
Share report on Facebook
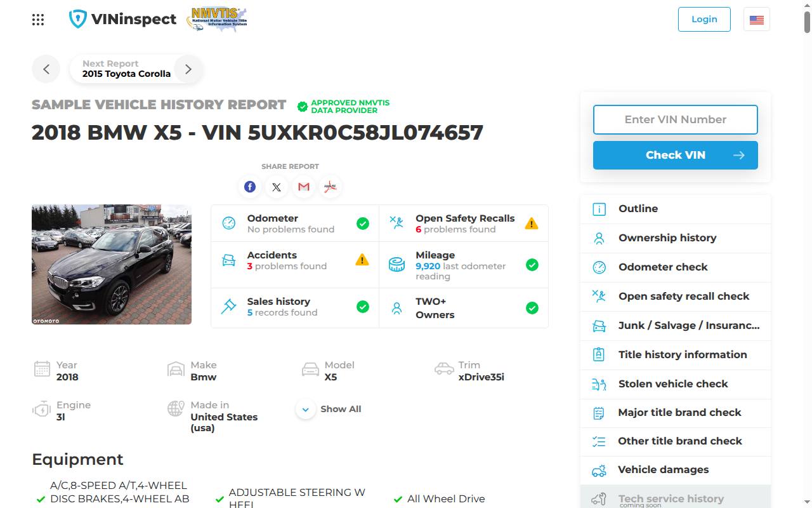coord(250,187)
